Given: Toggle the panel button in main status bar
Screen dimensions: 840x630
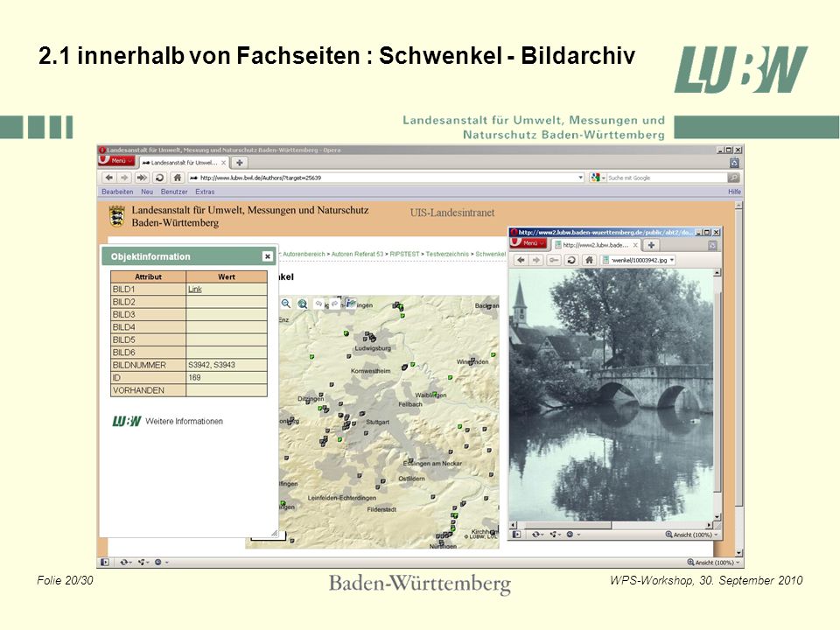Looking at the screenshot, I should coord(105,563).
